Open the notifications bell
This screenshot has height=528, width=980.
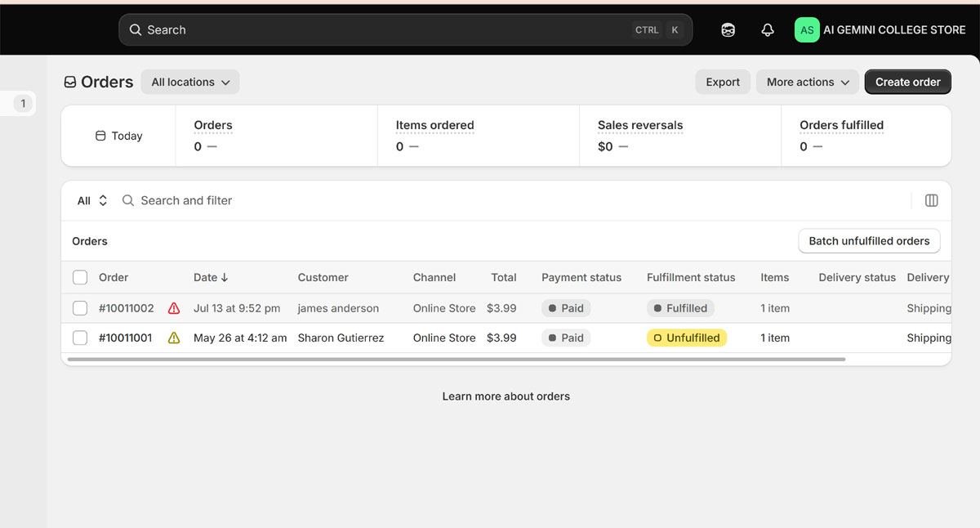click(x=768, y=29)
